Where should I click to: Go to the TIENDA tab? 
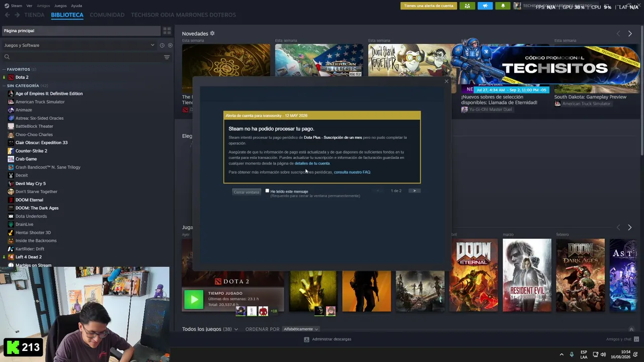34,15
